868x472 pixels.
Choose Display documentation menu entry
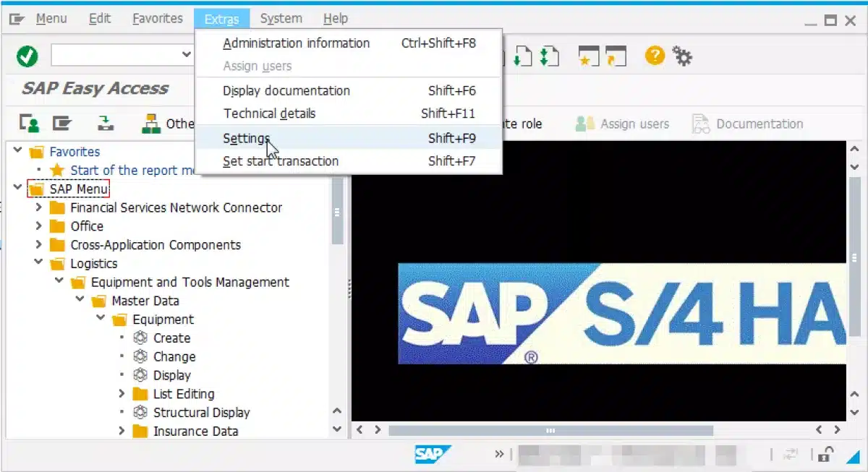pyautogui.click(x=349, y=91)
